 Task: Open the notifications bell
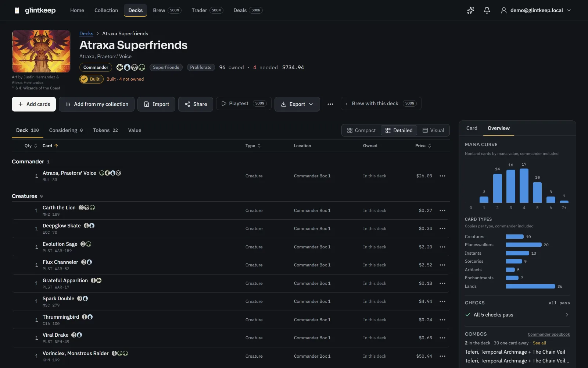487,10
